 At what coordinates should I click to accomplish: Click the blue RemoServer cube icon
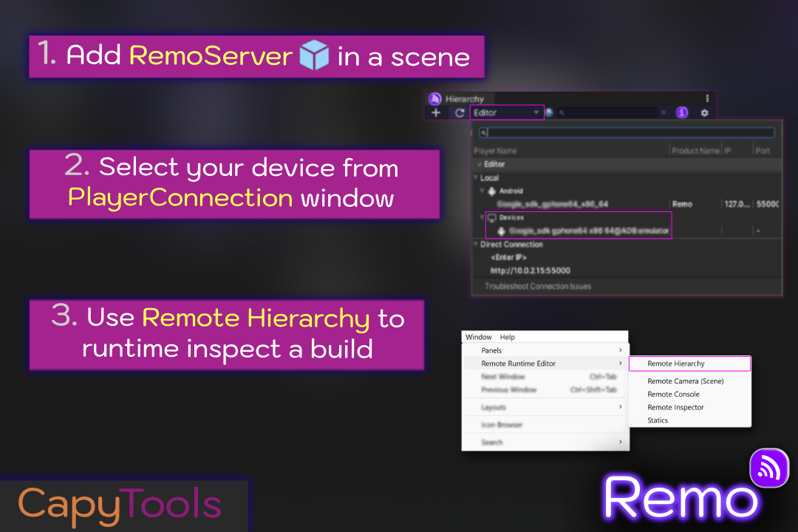pos(314,55)
